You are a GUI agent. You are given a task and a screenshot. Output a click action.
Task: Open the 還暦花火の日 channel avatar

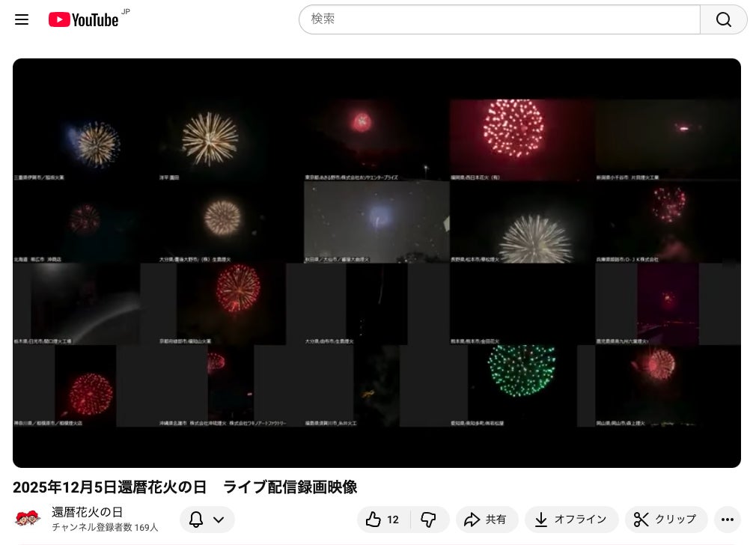tap(28, 519)
